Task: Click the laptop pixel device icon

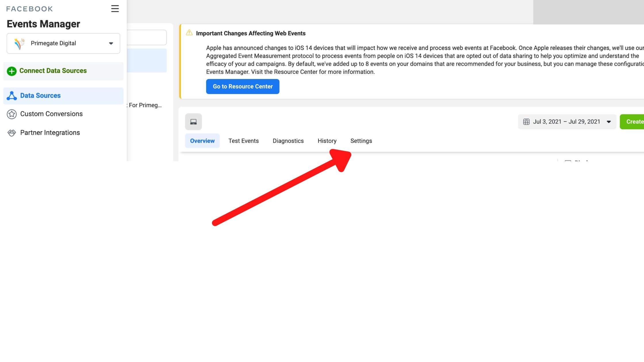Action: (193, 122)
